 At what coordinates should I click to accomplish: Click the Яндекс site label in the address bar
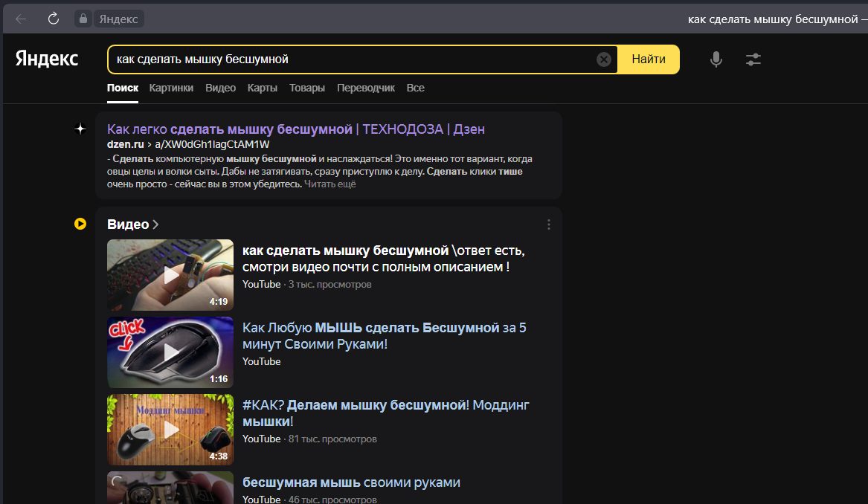tap(118, 19)
